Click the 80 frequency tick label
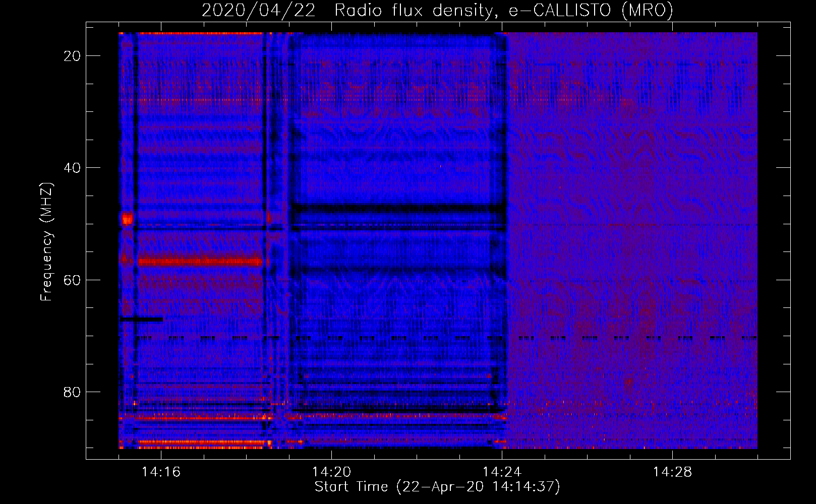This screenshot has width=816, height=504. point(72,392)
